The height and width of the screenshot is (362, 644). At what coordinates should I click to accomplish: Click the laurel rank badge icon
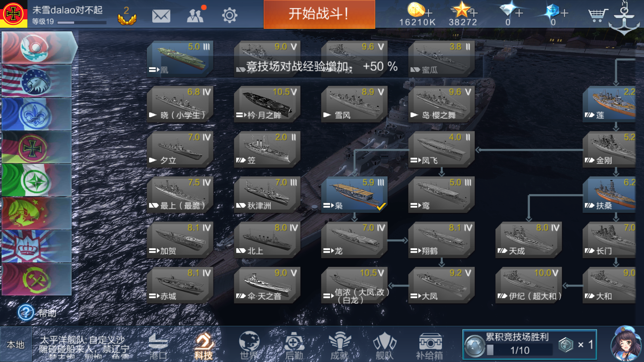click(x=127, y=16)
